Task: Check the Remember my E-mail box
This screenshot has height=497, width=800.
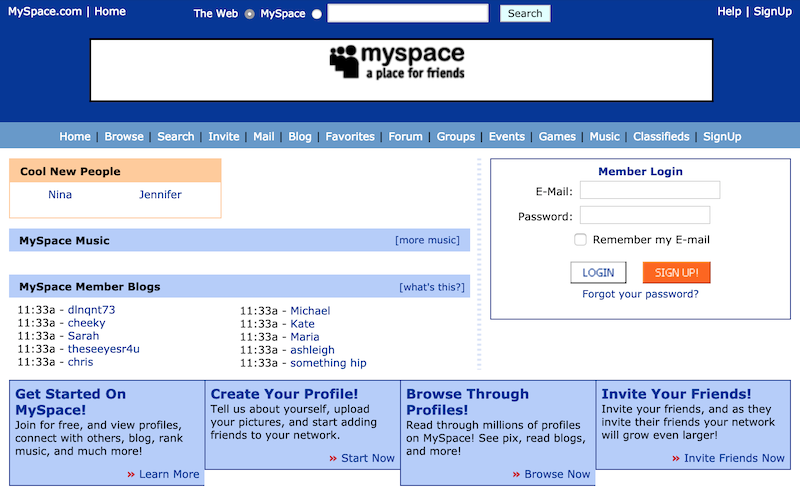Action: pyautogui.click(x=580, y=240)
